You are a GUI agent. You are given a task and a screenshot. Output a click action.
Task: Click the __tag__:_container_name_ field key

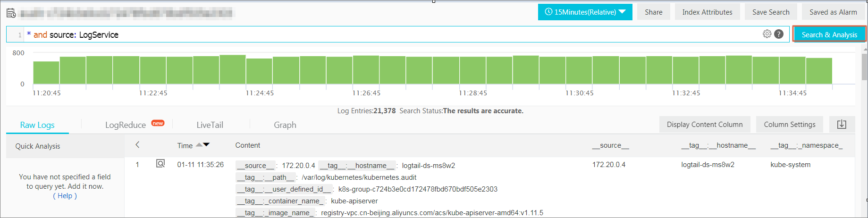(281, 201)
